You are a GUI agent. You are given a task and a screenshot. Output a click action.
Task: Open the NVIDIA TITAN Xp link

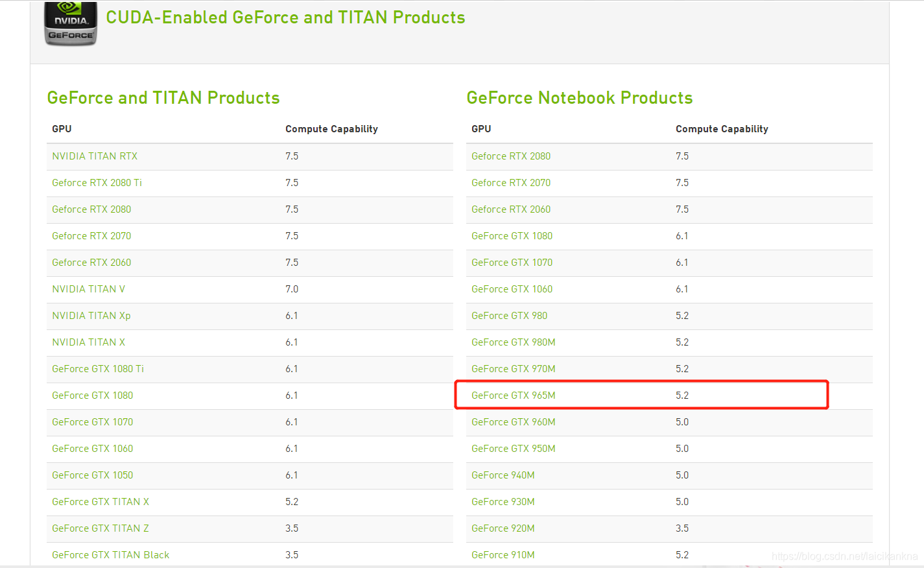91,316
